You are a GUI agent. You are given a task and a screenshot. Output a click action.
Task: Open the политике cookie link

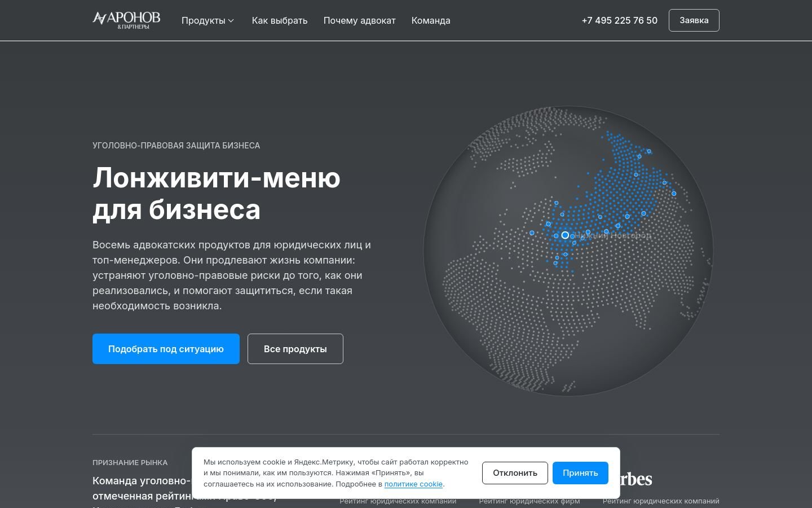(413, 484)
